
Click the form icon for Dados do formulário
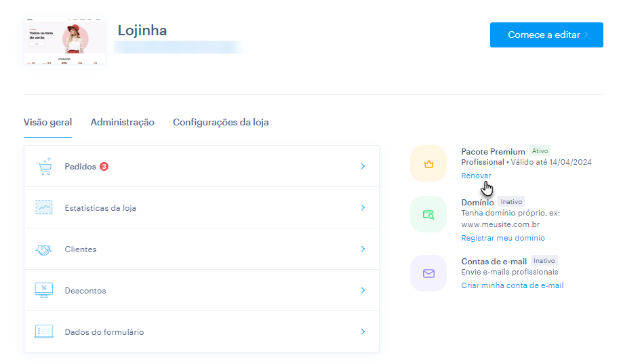pos(44,331)
